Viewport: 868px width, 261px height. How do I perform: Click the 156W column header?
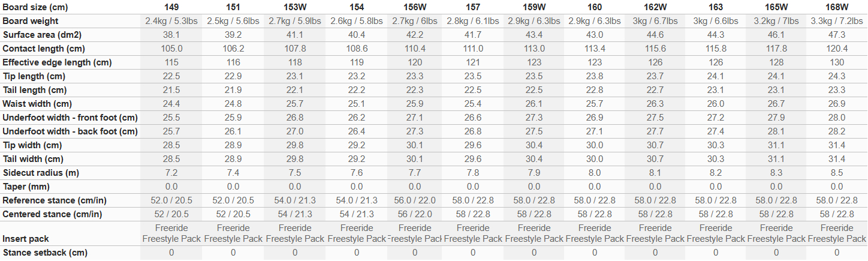pyautogui.click(x=415, y=7)
